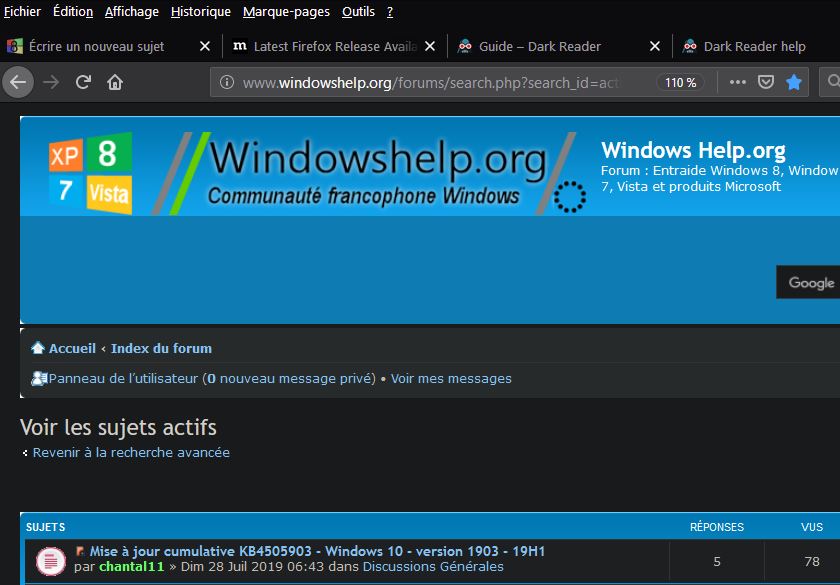Click the views count 78

pyautogui.click(x=812, y=561)
